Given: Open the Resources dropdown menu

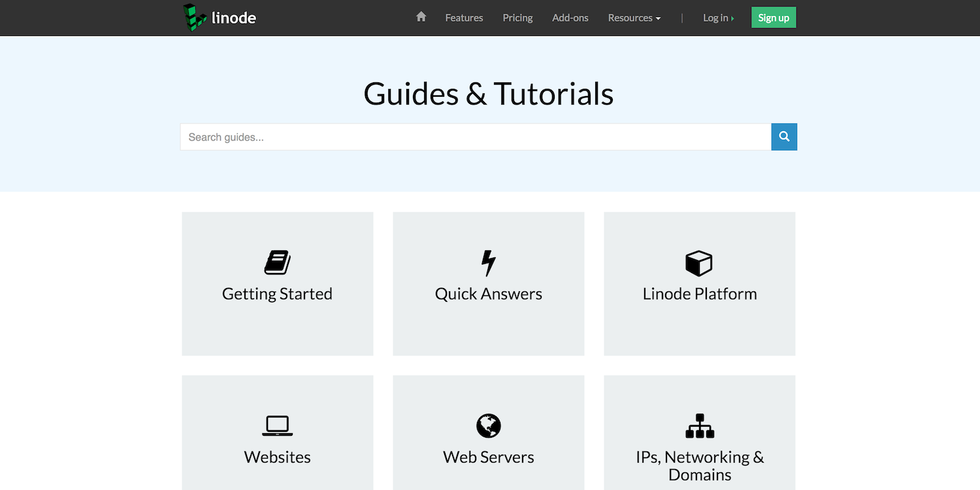Looking at the screenshot, I should click(633, 18).
